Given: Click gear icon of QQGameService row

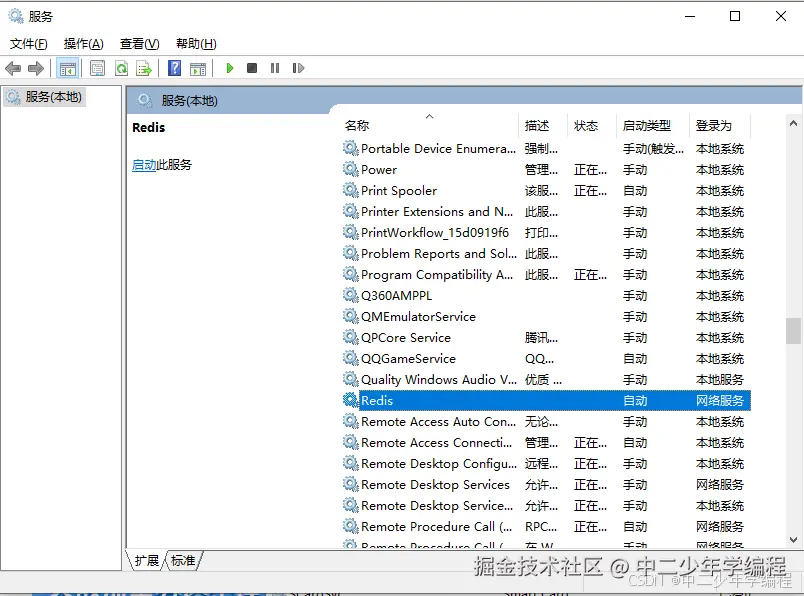Looking at the screenshot, I should [350, 358].
